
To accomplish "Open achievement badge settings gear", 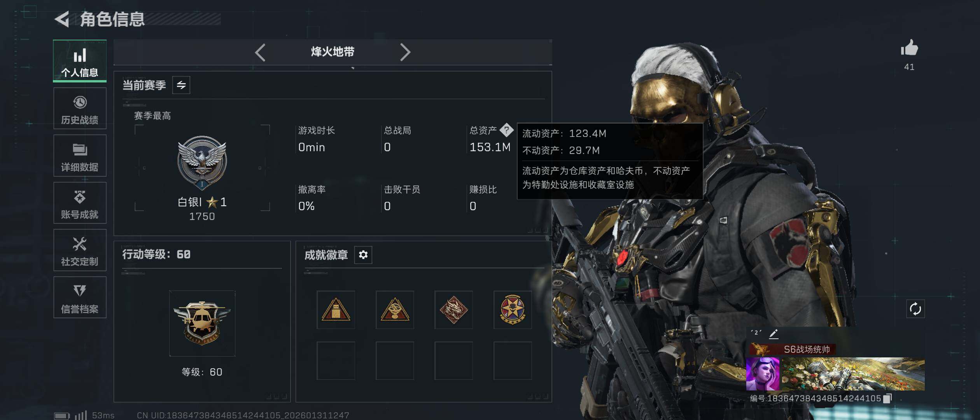I will coord(363,255).
